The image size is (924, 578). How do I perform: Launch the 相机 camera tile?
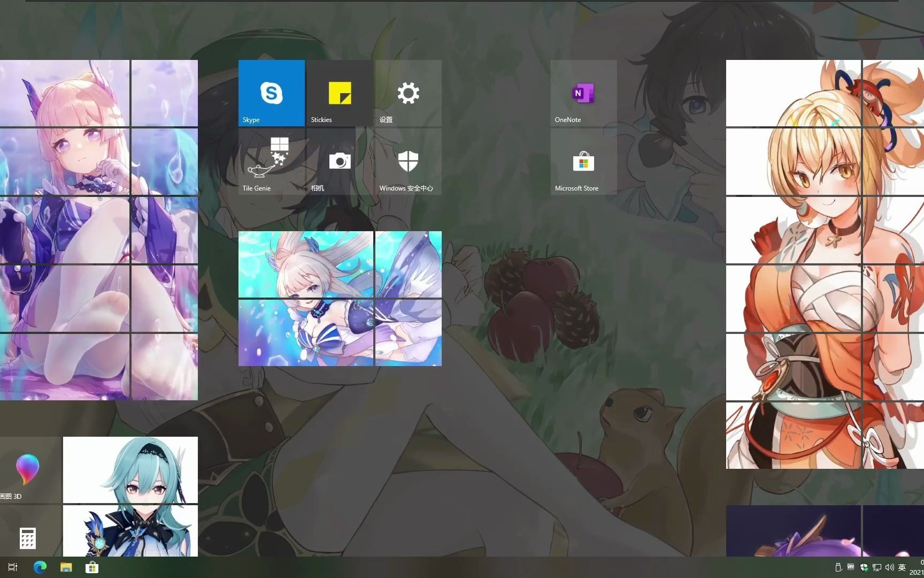340,162
